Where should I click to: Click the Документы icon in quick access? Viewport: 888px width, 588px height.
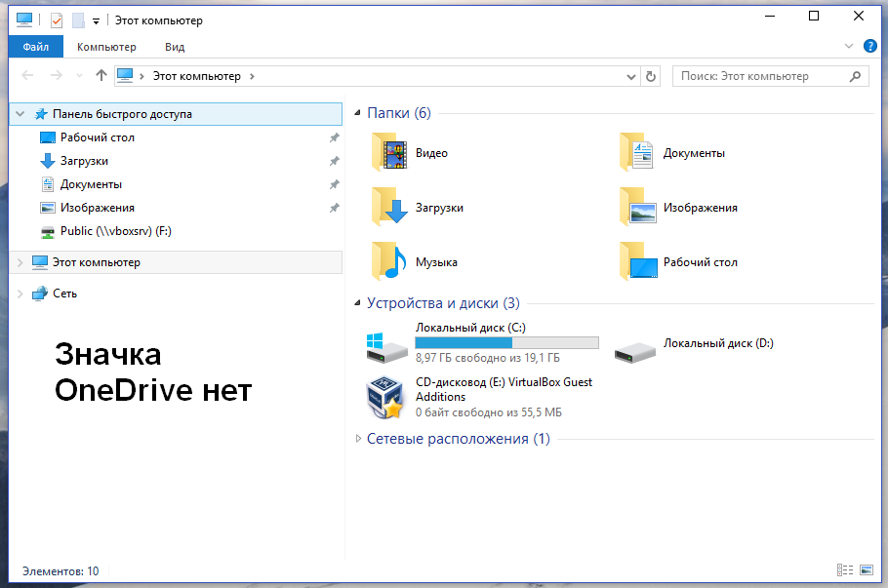point(48,184)
